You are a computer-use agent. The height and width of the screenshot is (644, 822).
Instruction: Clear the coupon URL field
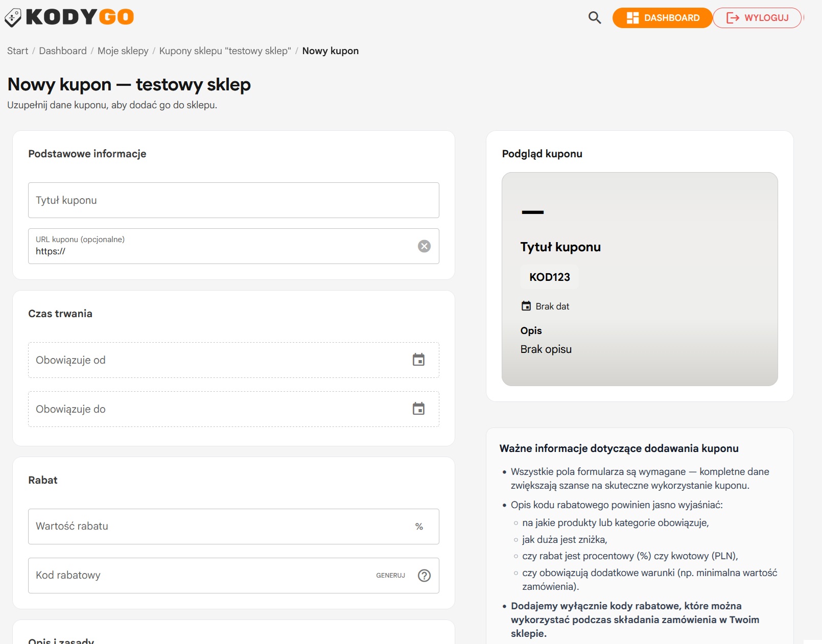[x=424, y=246]
